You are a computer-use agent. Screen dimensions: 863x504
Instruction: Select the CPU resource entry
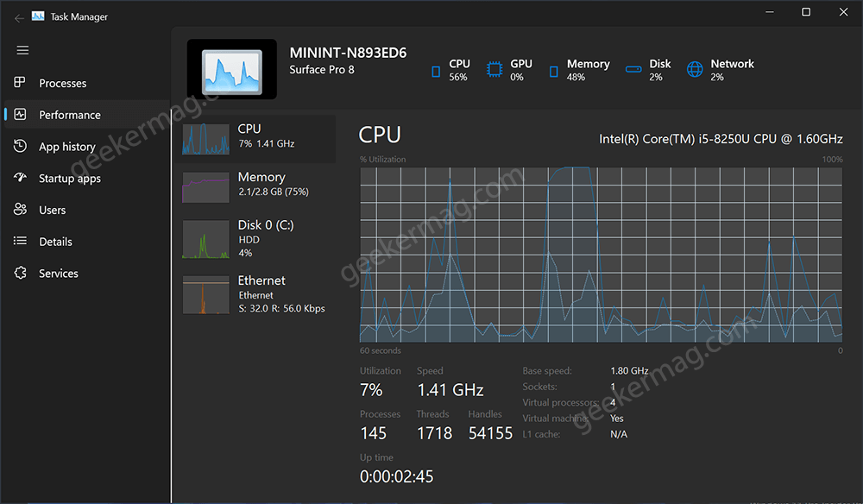256,139
